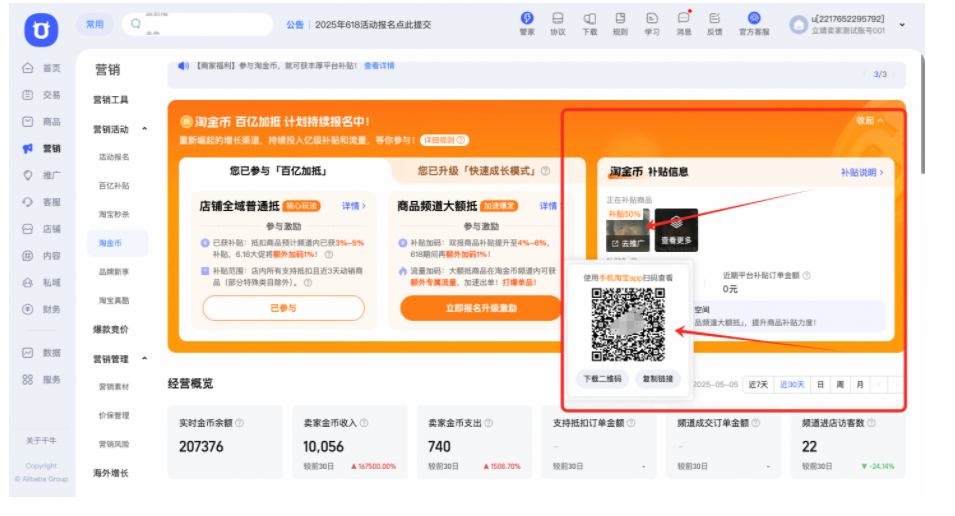
Task: Click 下载二维码 button
Action: click(602, 379)
